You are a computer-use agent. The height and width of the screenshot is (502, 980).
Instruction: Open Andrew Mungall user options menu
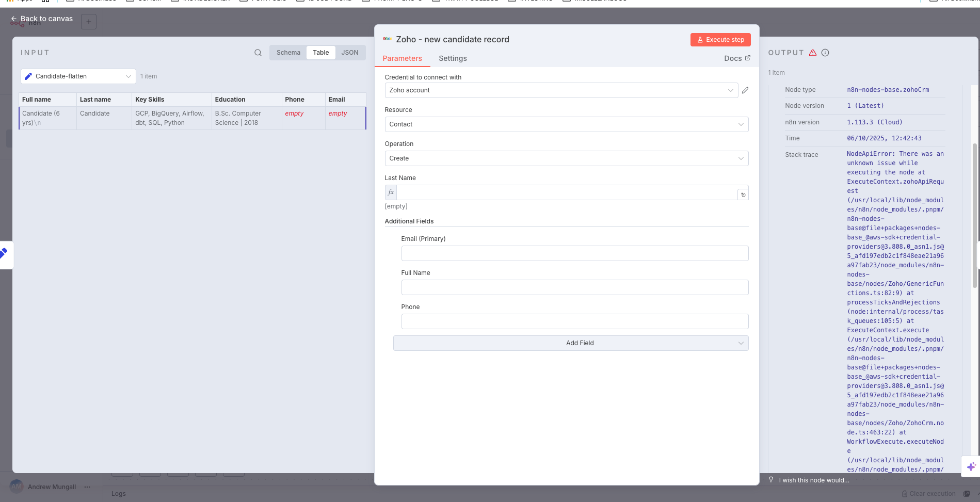87,487
